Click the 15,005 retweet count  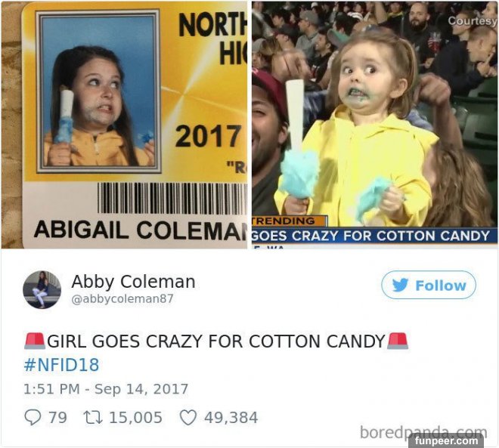[x=136, y=418]
